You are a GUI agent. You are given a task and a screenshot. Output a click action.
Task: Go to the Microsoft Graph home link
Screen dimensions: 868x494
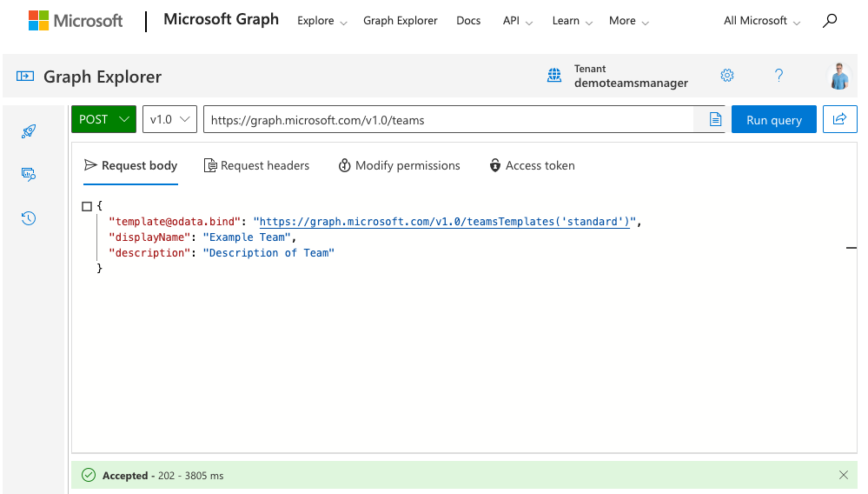[221, 19]
